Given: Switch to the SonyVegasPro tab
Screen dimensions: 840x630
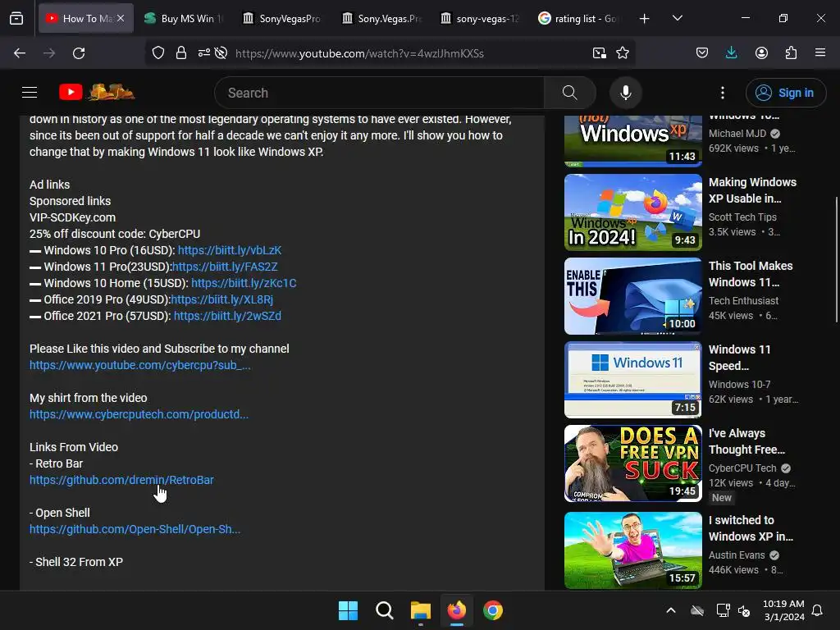Looking at the screenshot, I should tap(282, 18).
